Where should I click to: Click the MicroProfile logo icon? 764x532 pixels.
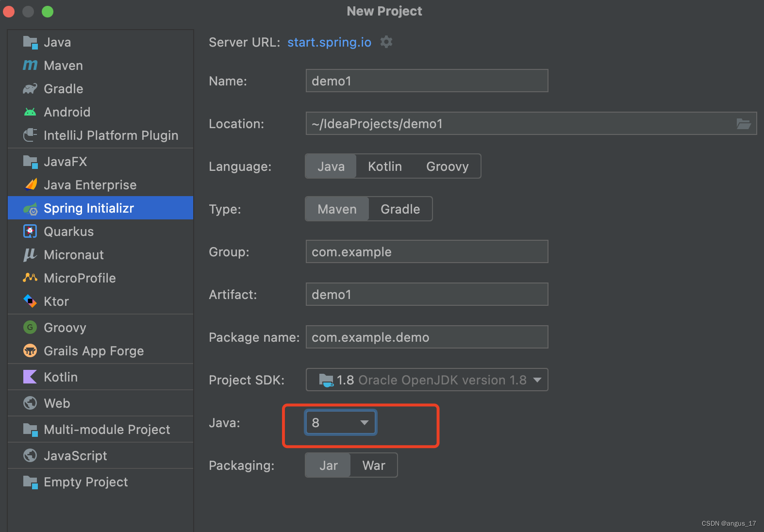(30, 278)
